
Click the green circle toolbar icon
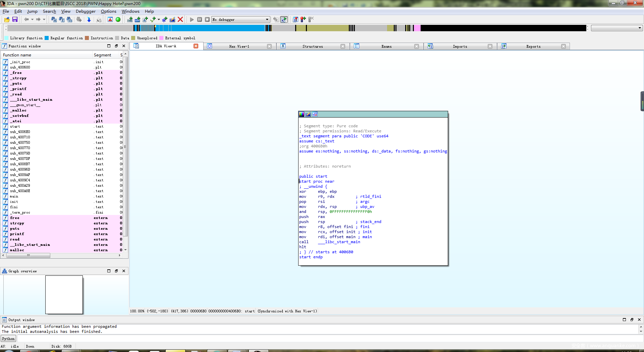coord(118,19)
